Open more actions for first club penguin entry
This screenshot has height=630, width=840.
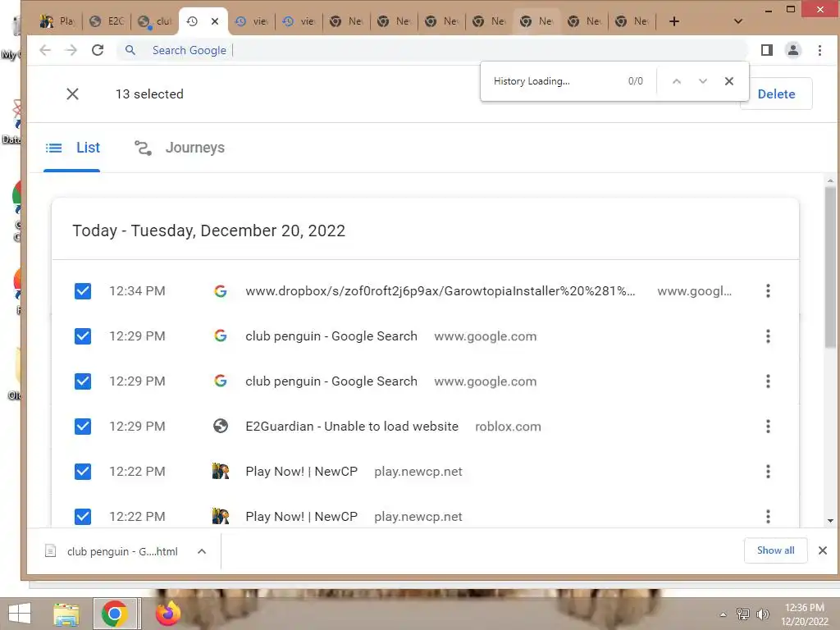coord(768,336)
